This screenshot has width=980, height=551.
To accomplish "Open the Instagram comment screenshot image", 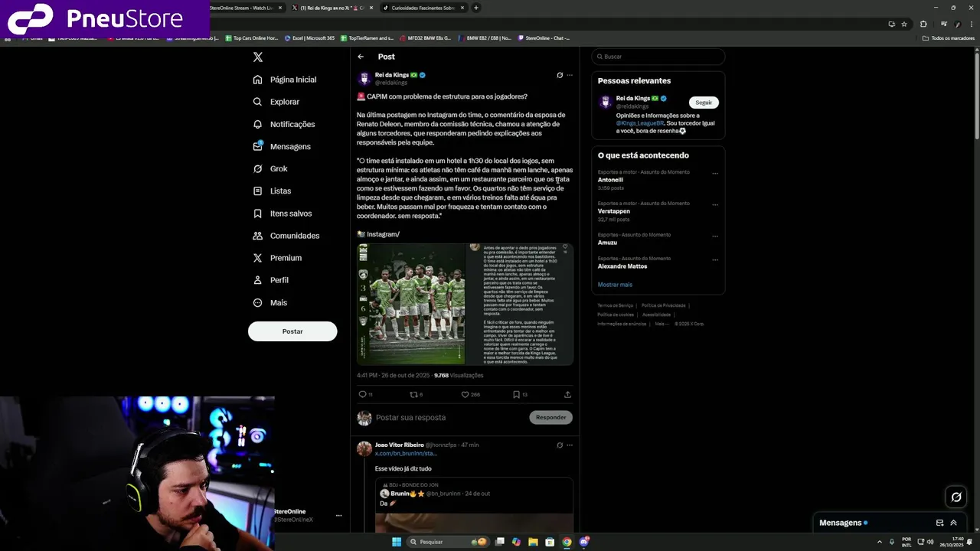I will click(519, 304).
